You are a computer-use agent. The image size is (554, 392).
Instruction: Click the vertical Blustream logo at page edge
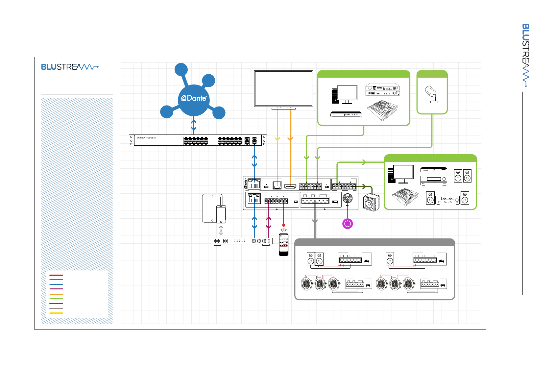point(526,55)
